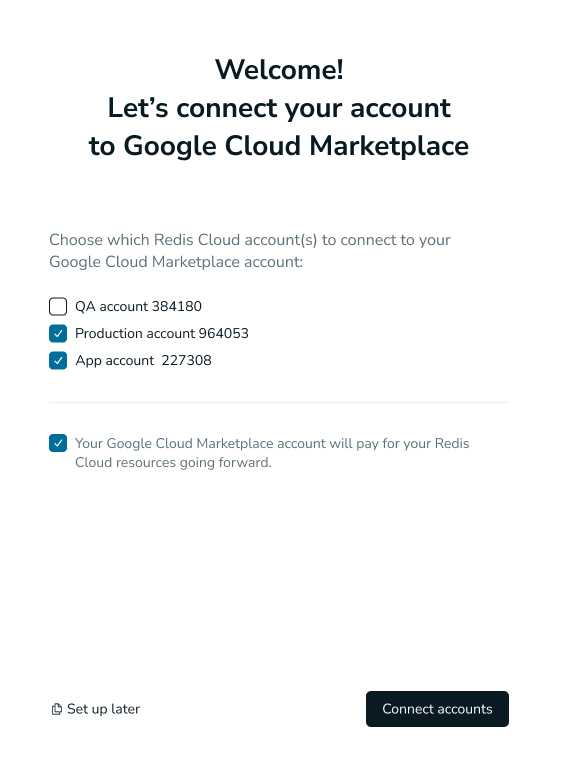Click the number 964053 in Production account
This screenshot has height=772, width=565.
click(223, 333)
